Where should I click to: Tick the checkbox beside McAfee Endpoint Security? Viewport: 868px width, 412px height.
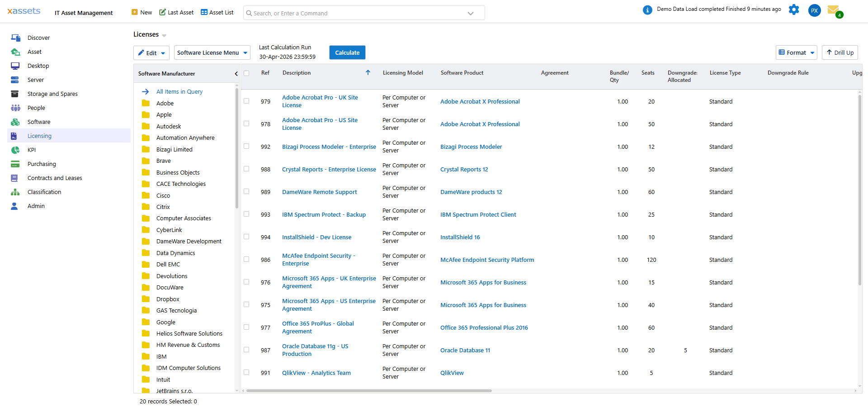pos(246,259)
